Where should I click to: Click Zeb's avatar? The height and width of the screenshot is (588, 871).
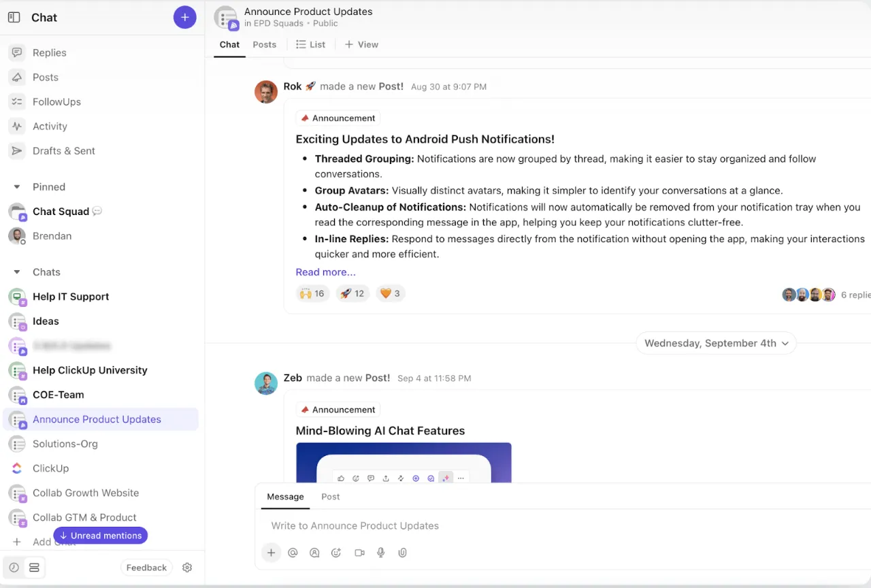point(266,383)
